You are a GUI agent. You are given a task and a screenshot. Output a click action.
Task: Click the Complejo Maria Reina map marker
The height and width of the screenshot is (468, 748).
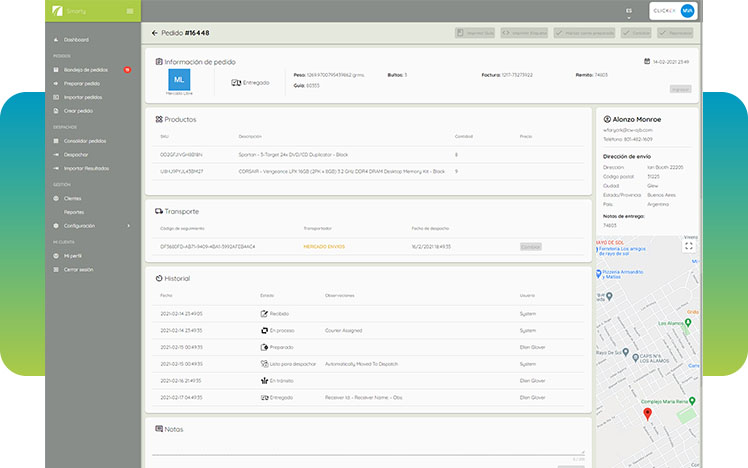[x=692, y=401]
